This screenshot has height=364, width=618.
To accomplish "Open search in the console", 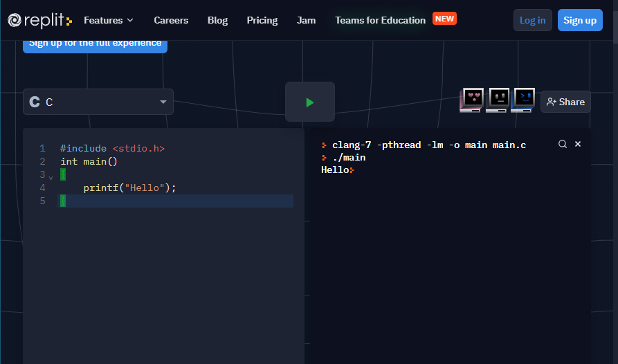I will pyautogui.click(x=563, y=144).
